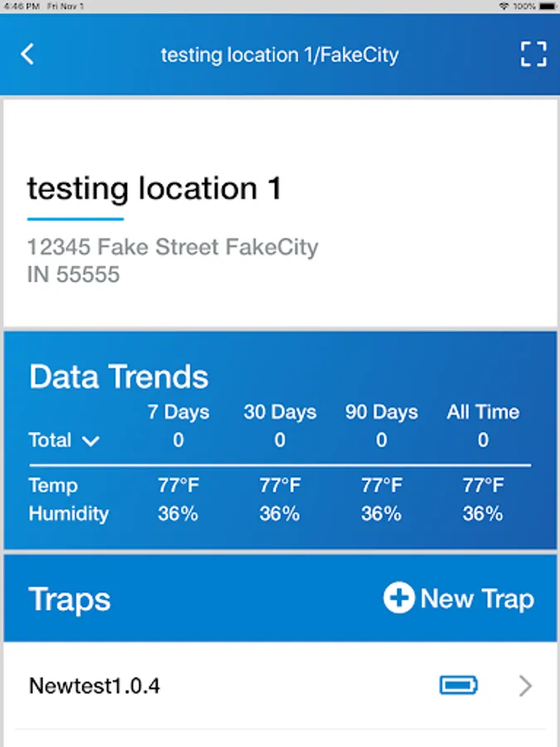Tap the Traps section heading
The width and height of the screenshot is (560, 747).
[70, 599]
